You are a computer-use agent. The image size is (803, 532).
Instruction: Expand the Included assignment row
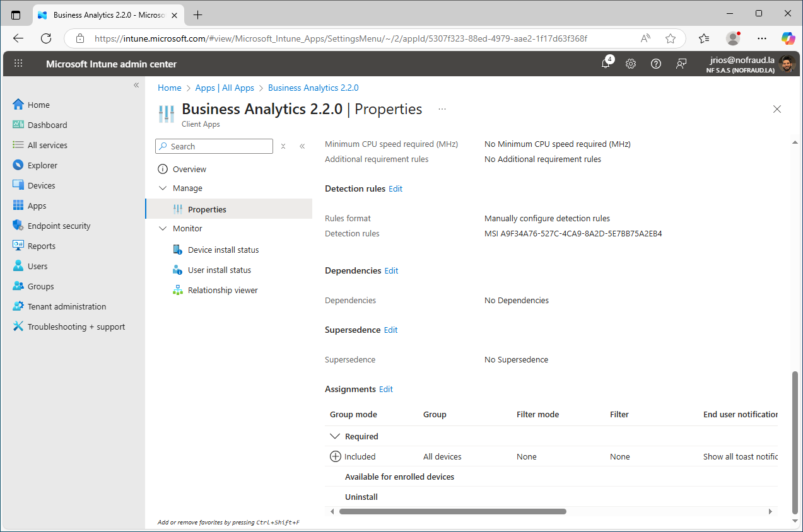tap(336, 456)
